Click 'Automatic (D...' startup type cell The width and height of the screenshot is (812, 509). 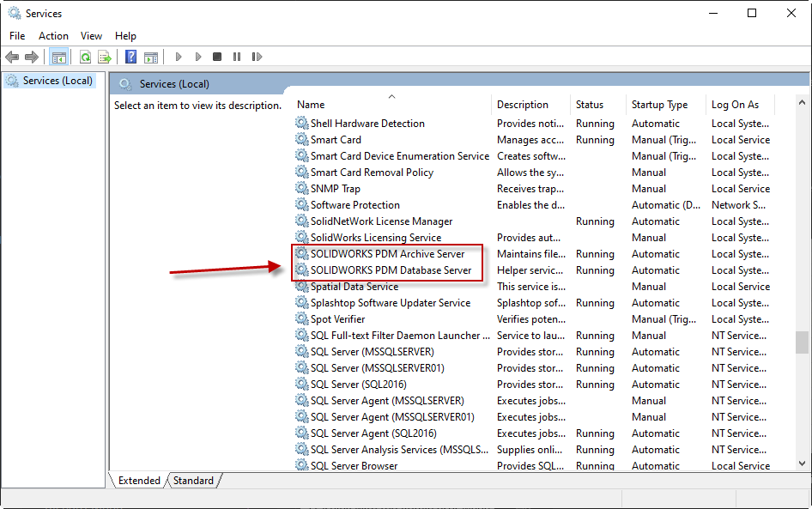[x=666, y=204]
